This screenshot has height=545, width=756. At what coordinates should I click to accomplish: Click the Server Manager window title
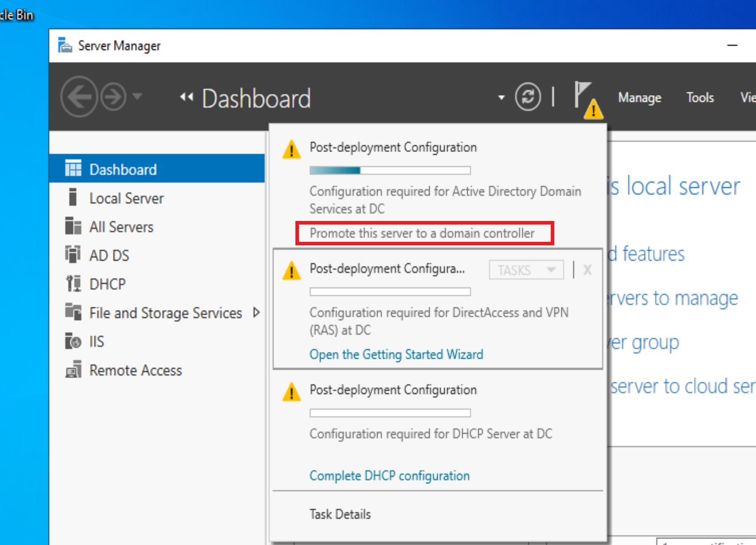(x=119, y=46)
